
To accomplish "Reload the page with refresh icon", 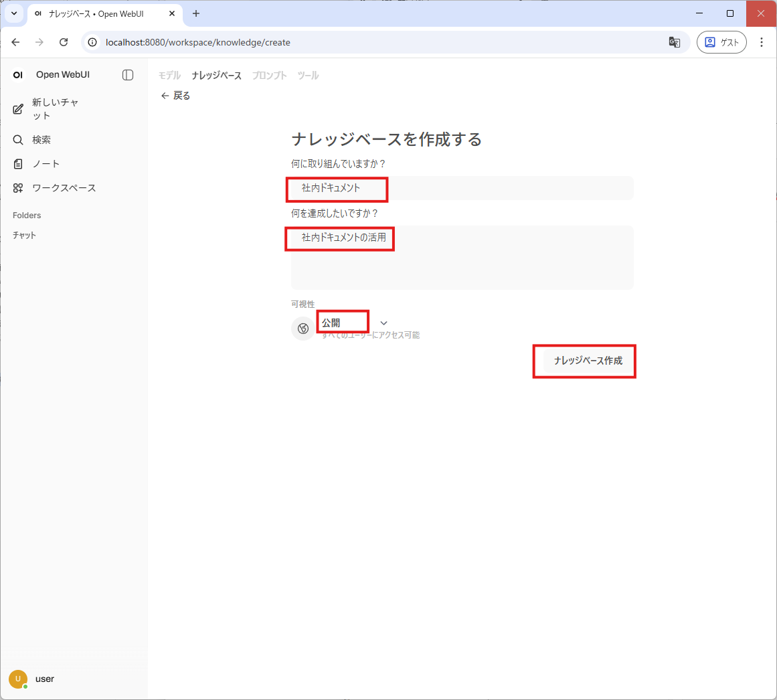I will 64,42.
